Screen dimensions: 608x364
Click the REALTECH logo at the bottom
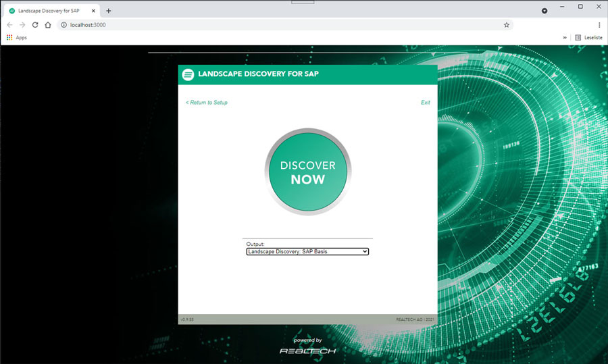click(x=308, y=350)
